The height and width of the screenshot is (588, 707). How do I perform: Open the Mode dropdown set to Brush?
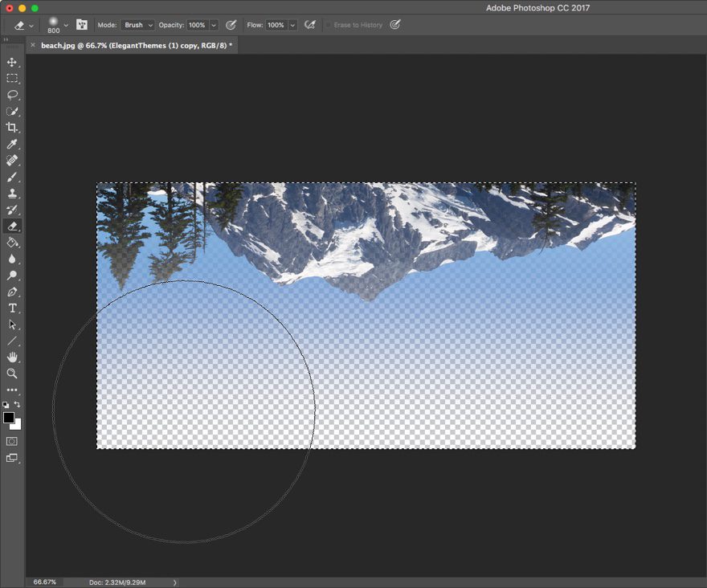137,25
